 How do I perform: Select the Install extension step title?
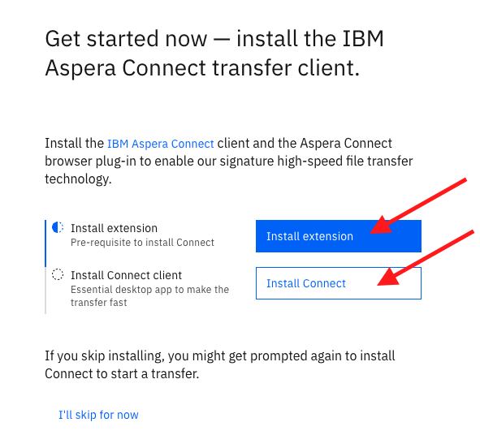click(114, 228)
